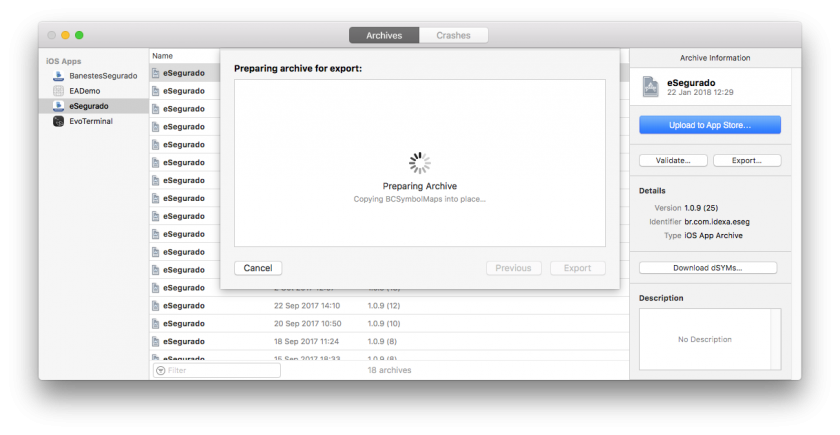Click the EvoTerminal app icon in sidebar
Image resolution: width=840 pixels, height=435 pixels.
coord(59,121)
